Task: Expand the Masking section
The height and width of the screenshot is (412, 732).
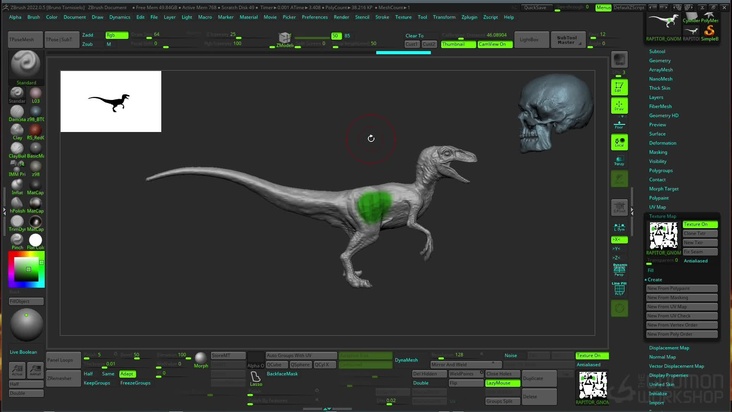Action: coord(658,152)
